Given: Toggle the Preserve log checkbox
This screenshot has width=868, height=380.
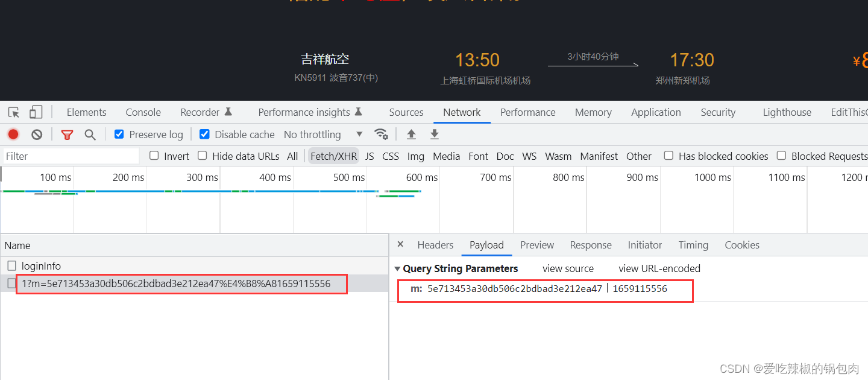Looking at the screenshot, I should (119, 134).
